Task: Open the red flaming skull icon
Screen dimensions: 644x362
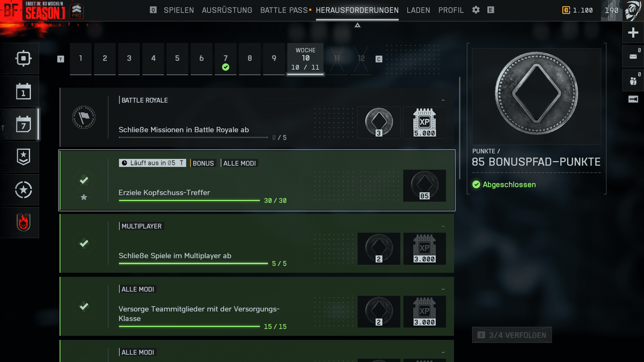Action: tap(23, 222)
